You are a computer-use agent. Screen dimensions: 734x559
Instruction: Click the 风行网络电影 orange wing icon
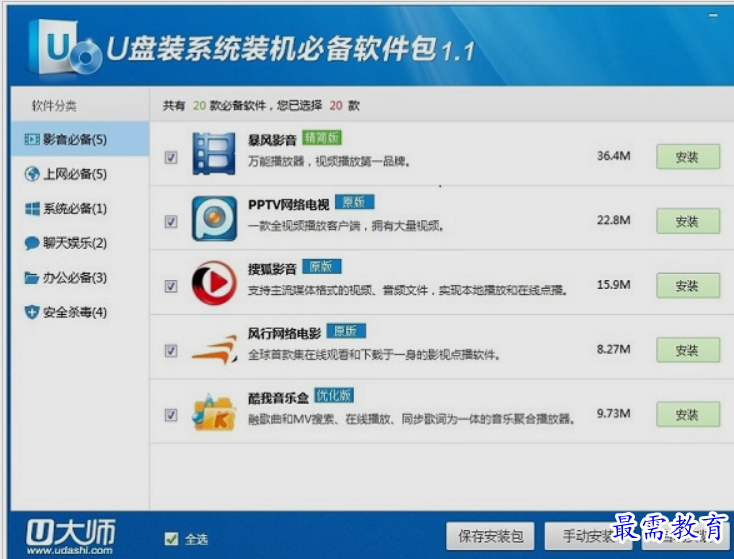click(x=214, y=349)
